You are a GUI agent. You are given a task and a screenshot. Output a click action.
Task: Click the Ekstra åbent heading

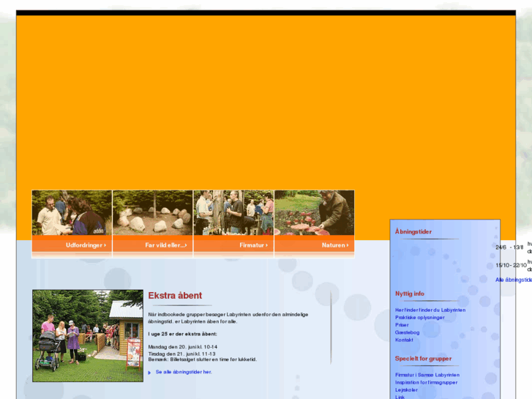tap(175, 296)
